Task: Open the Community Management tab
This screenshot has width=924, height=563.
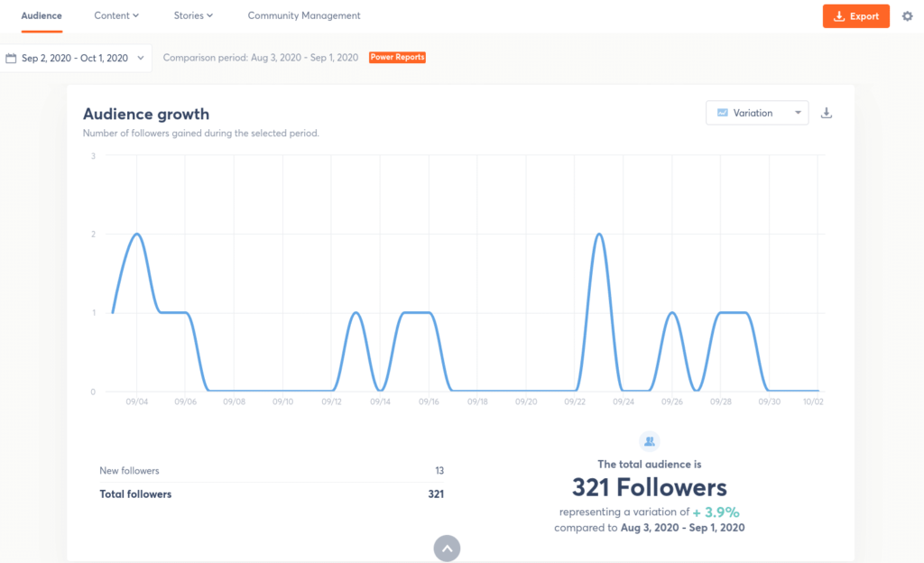Action: (x=304, y=15)
